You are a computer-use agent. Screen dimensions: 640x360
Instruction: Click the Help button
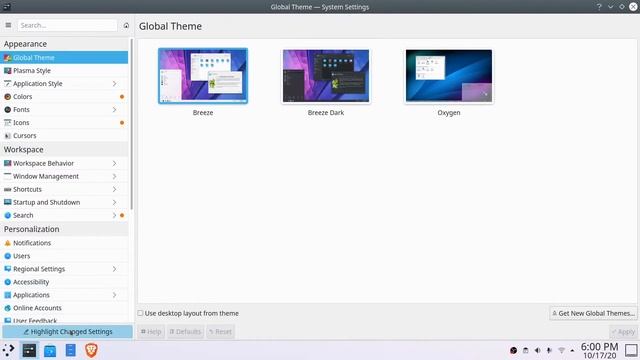[151, 332]
